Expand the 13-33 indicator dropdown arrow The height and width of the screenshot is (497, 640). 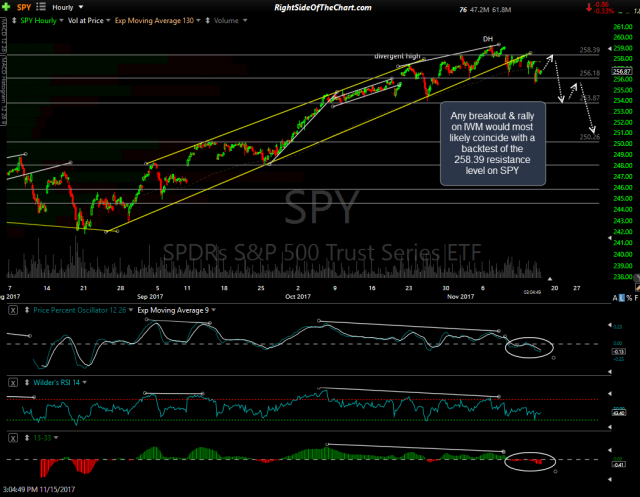point(56,438)
